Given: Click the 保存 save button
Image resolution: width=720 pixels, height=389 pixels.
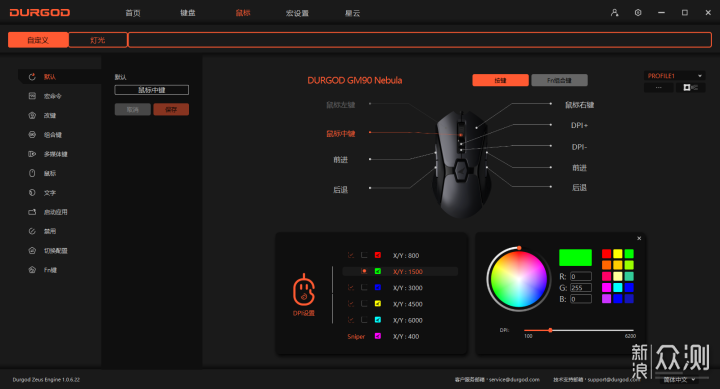Looking at the screenshot, I should (171, 109).
